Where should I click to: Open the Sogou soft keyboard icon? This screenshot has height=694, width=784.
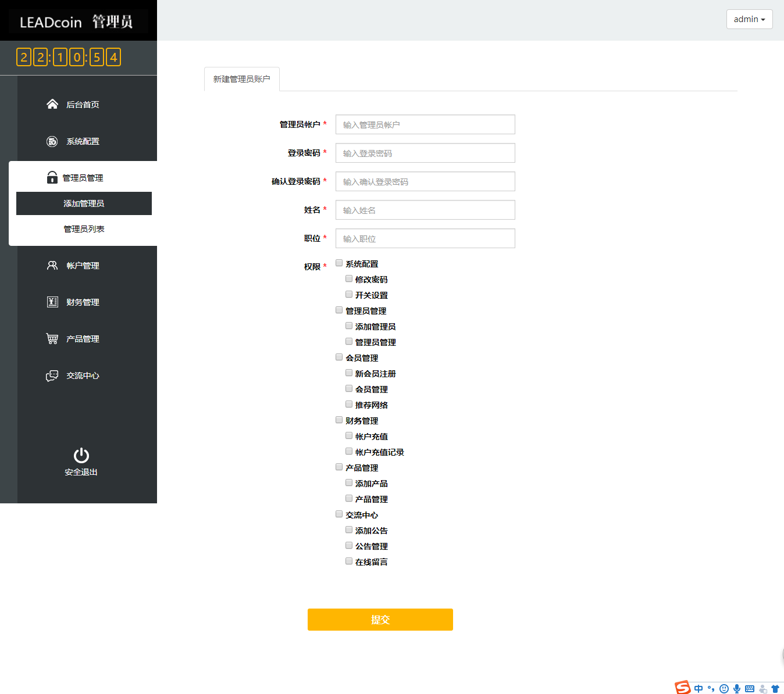point(750,689)
